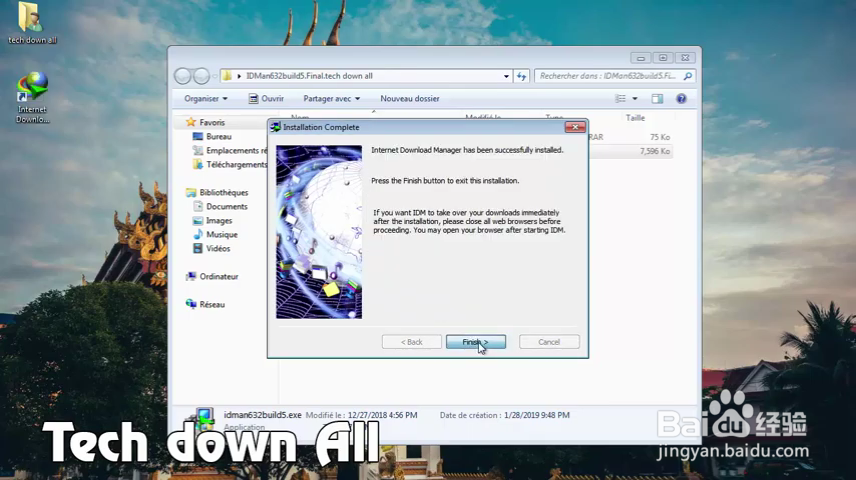856x480 pixels.
Task: Select Emplacements récents in the sidebar
Action: [229, 150]
